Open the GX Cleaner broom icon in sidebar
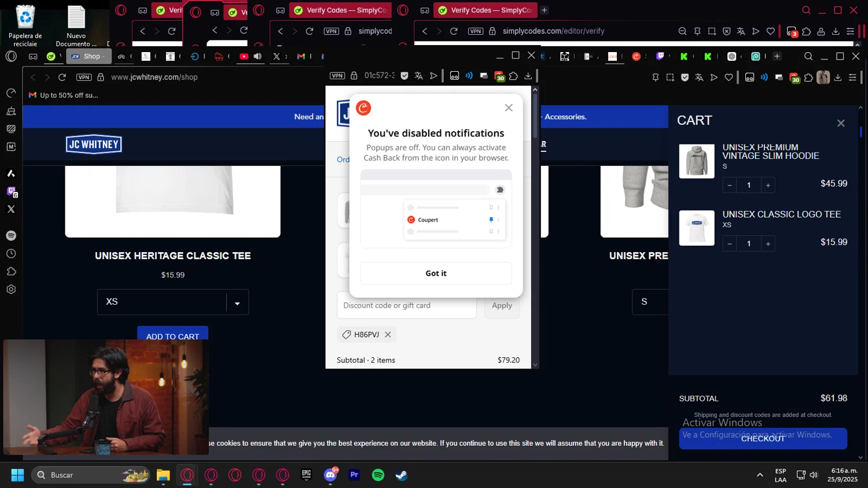This screenshot has width=868, height=488. coord(11,111)
